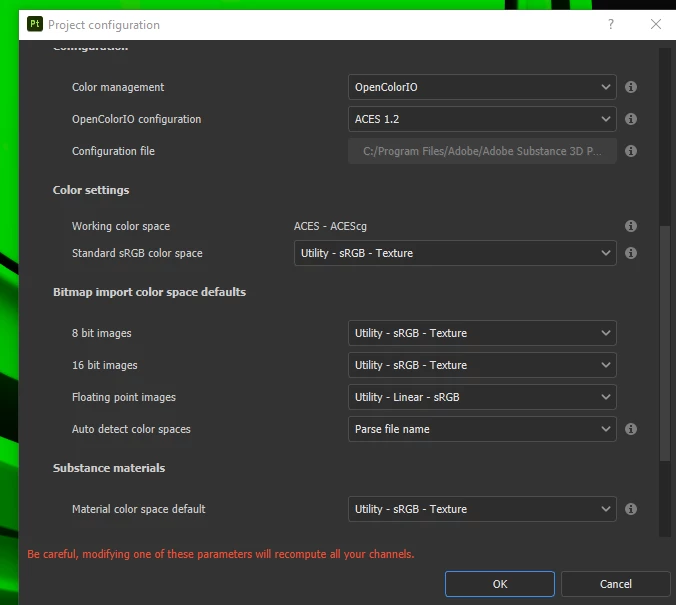This screenshot has height=605, width=676.
Task: Click the Color management label
Action: pyautogui.click(x=118, y=87)
